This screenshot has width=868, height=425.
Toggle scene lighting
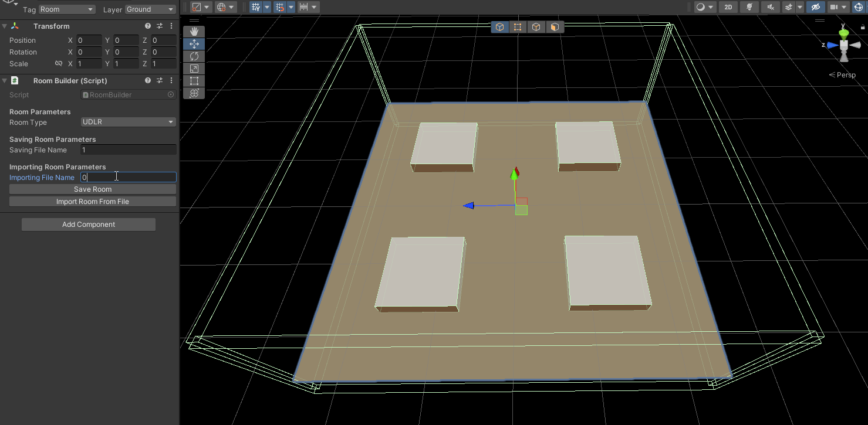click(x=749, y=7)
